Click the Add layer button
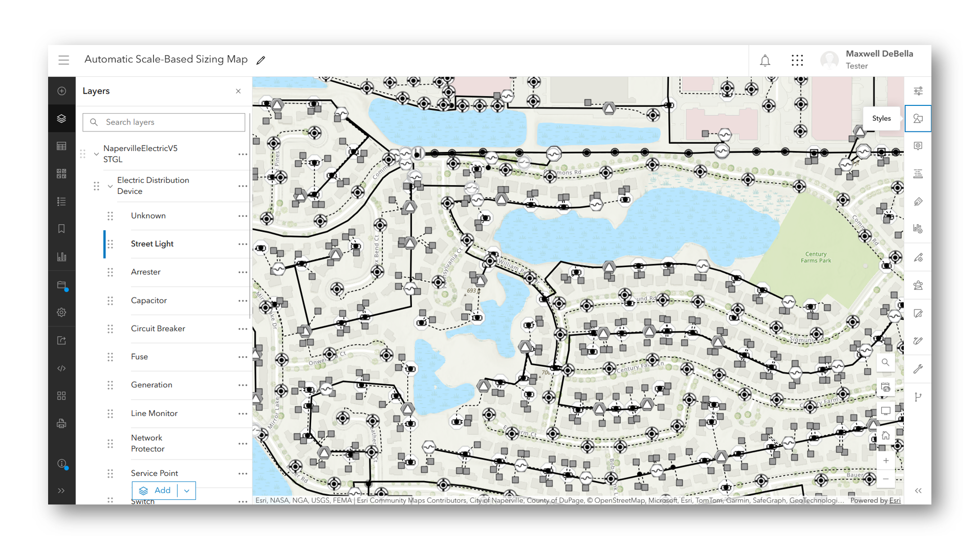Screen dimensions: 980x549 (155, 490)
